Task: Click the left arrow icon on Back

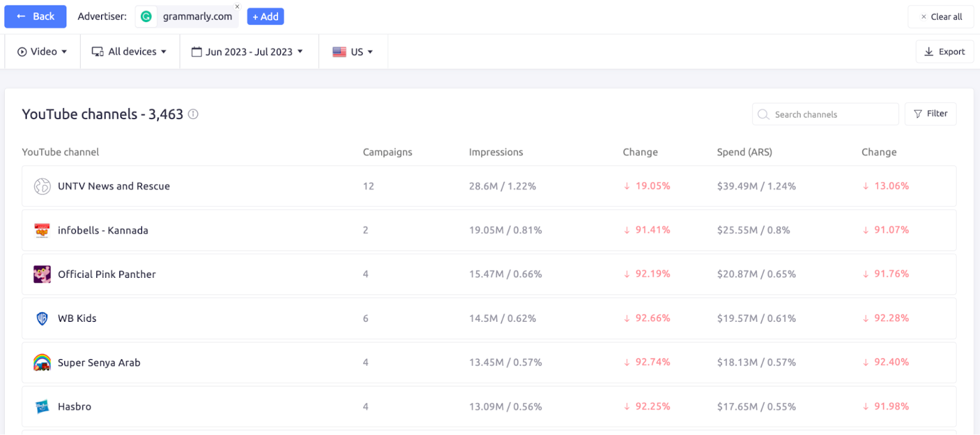Action: coord(21,17)
